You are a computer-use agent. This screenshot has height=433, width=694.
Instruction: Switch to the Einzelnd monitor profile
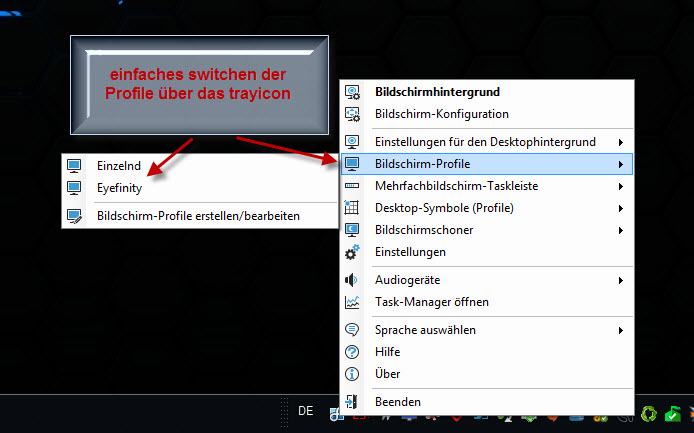(200, 166)
